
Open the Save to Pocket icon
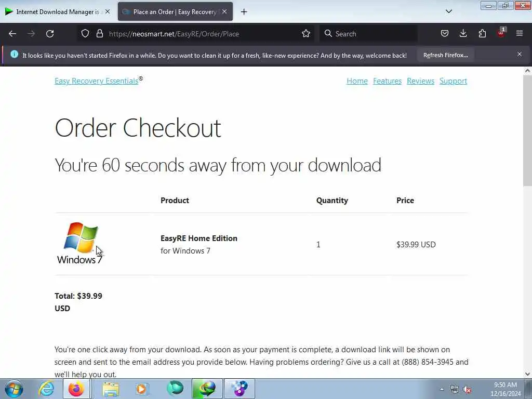coord(445,34)
